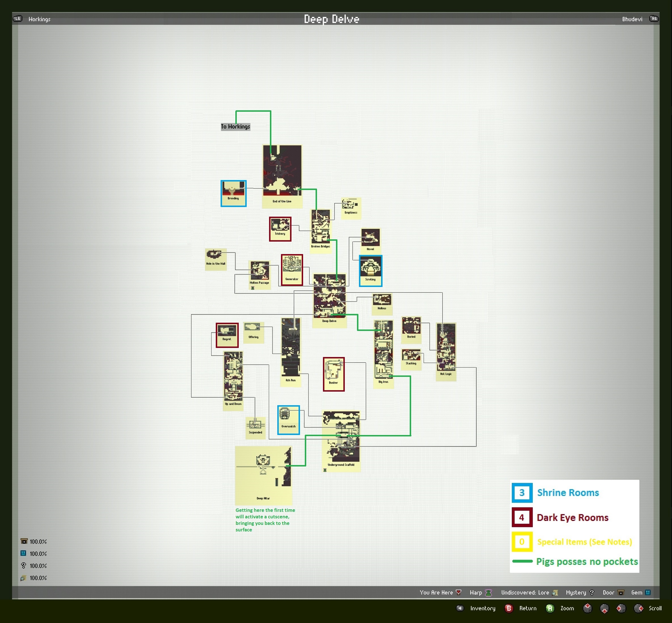This screenshot has height=623, width=672.
Task: Click the d-pad scroll up icon
Action: coord(588,608)
